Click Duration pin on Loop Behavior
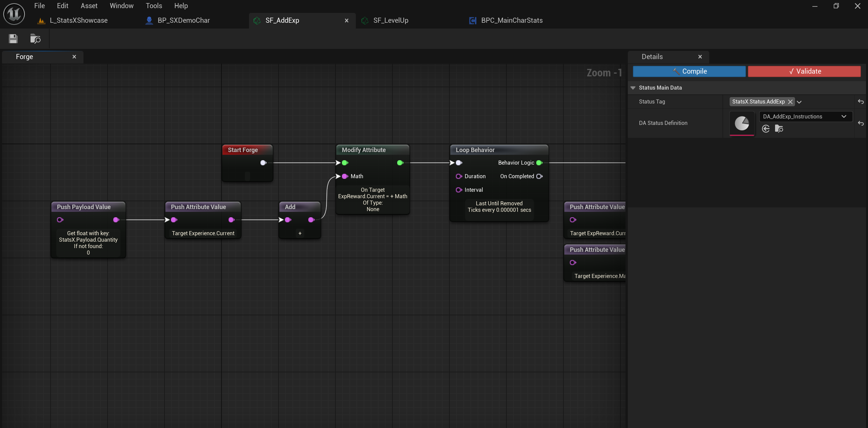This screenshot has height=428, width=868. [459, 176]
